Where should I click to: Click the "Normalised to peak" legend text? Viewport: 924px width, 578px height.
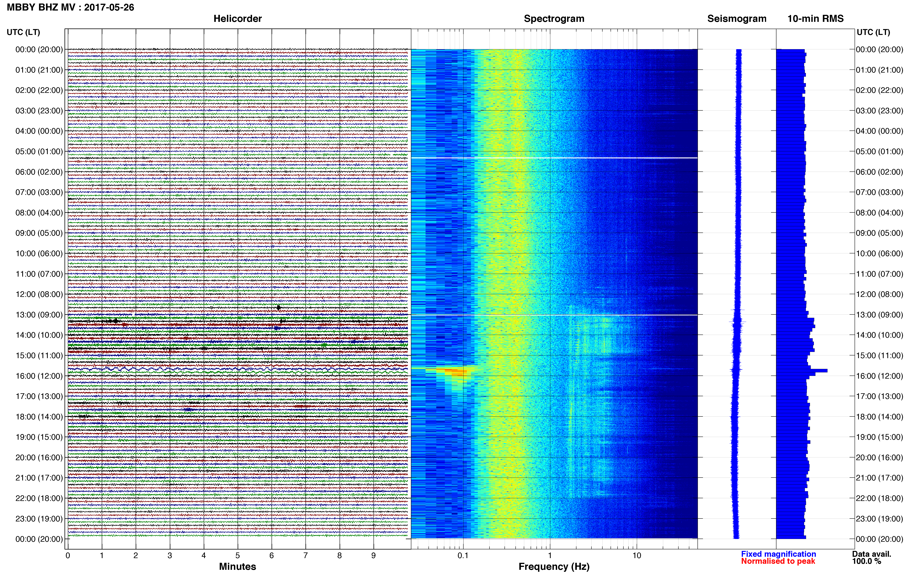pos(778,561)
